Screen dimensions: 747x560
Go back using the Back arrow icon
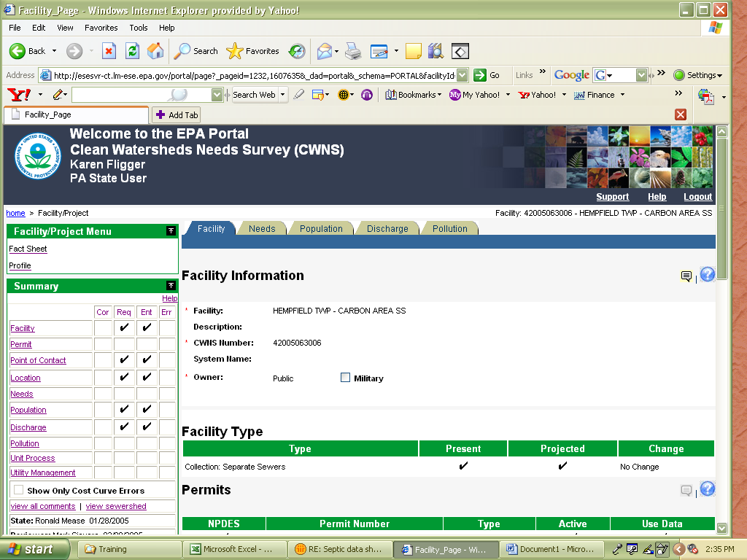[18, 51]
